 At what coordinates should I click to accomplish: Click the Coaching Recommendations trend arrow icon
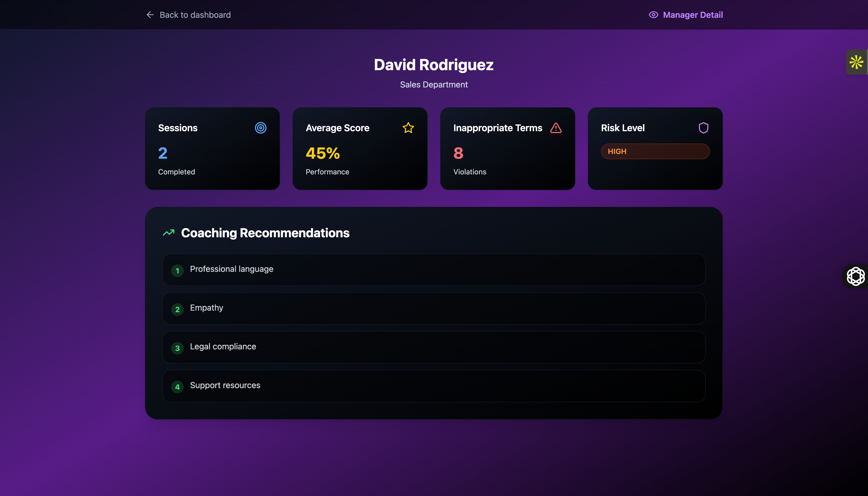click(x=169, y=233)
